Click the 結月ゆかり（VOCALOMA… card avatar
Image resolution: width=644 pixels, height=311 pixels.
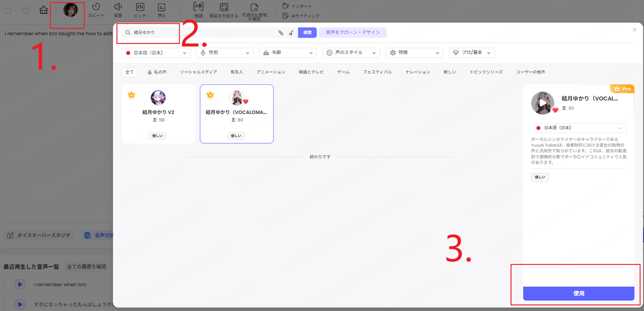(237, 98)
